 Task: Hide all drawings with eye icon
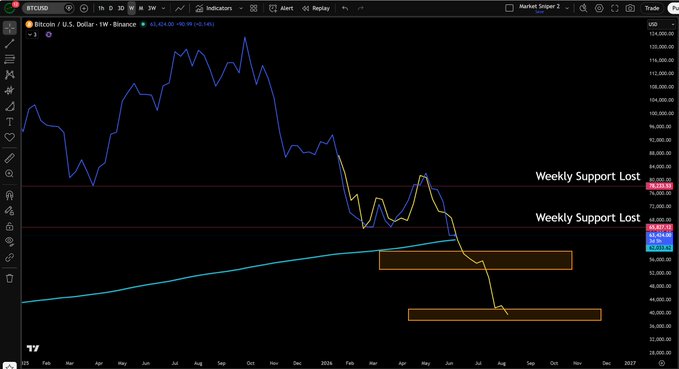point(10,242)
